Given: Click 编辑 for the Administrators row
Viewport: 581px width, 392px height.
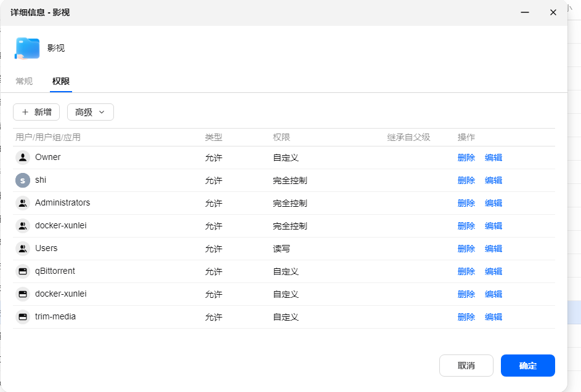Looking at the screenshot, I should (x=493, y=203).
